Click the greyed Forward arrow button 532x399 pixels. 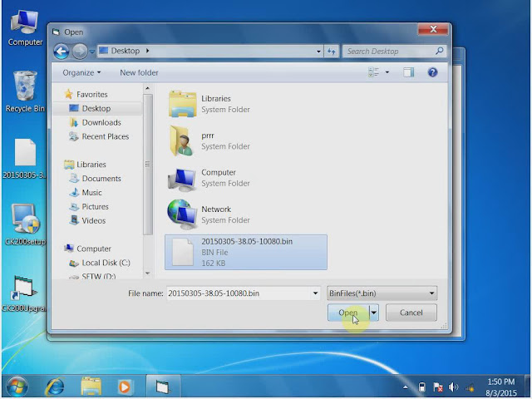(80, 52)
